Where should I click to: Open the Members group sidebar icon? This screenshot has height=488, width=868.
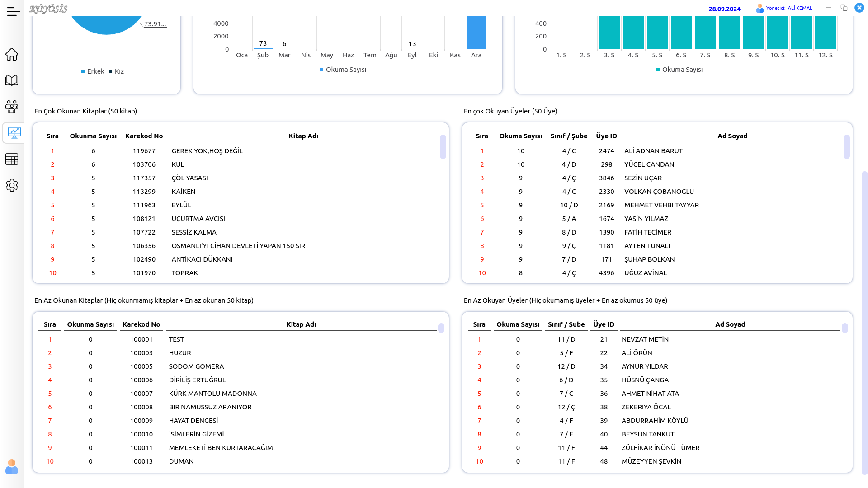(12, 107)
